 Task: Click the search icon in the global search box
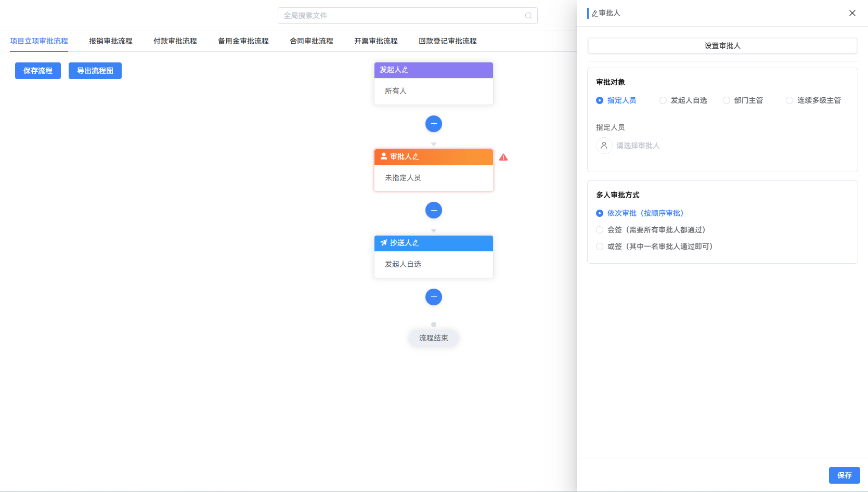pos(528,16)
